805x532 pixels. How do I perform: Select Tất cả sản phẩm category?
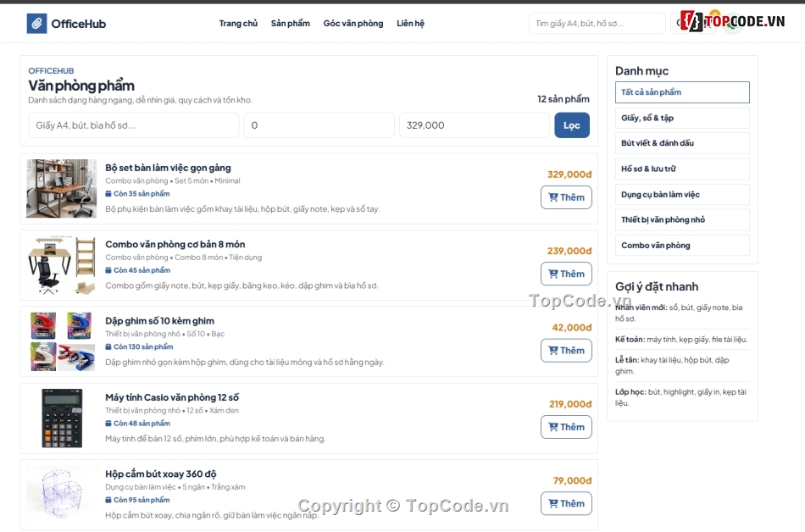pos(682,92)
